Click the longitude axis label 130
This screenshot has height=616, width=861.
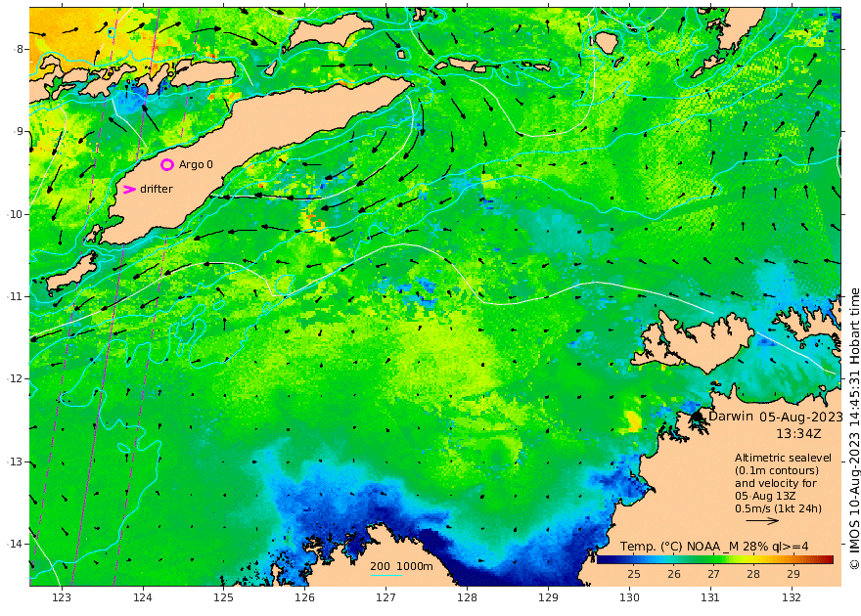(x=629, y=597)
